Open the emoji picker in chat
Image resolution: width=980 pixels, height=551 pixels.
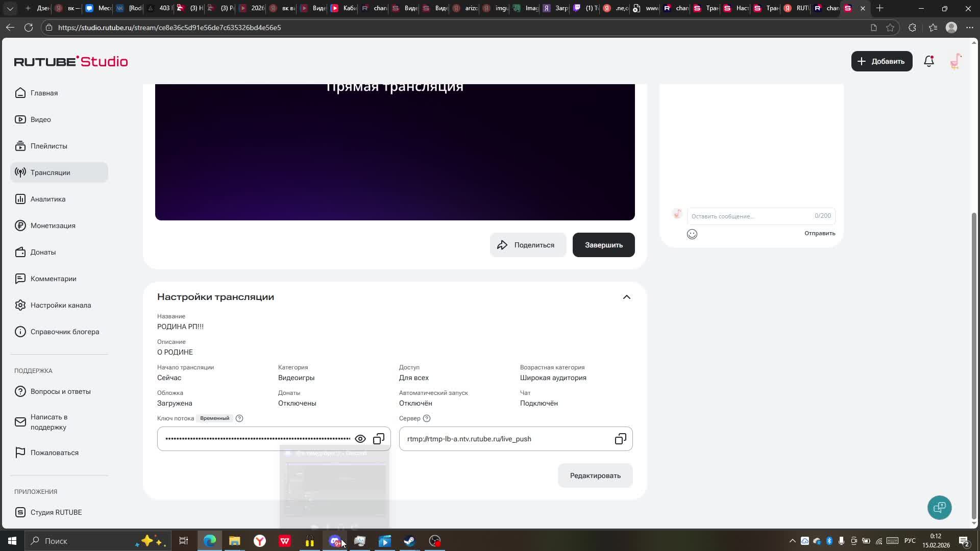(692, 234)
